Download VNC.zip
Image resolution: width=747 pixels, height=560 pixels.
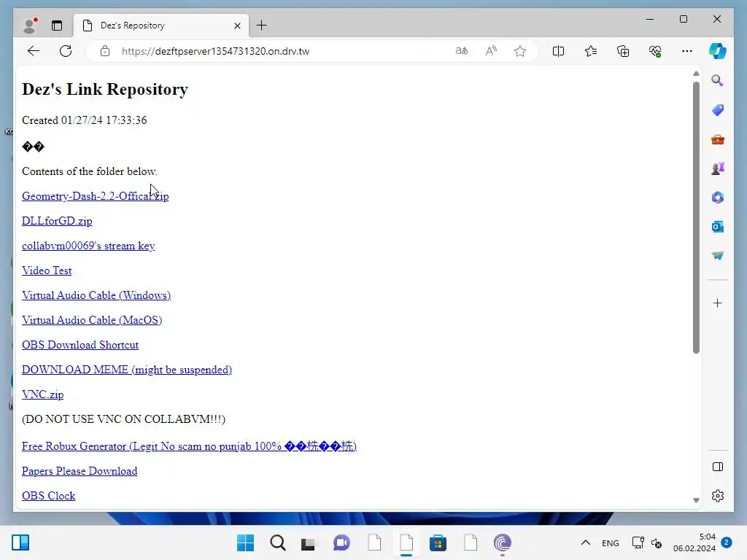pos(43,394)
